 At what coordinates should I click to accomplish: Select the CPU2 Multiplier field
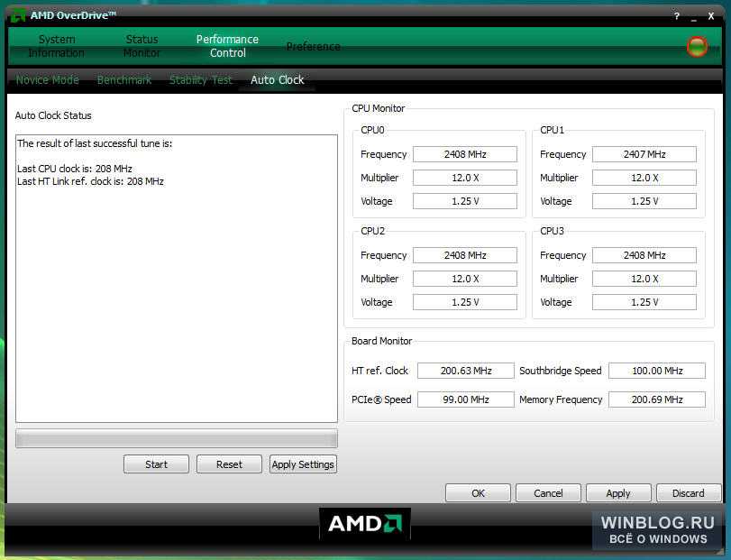[x=465, y=279]
